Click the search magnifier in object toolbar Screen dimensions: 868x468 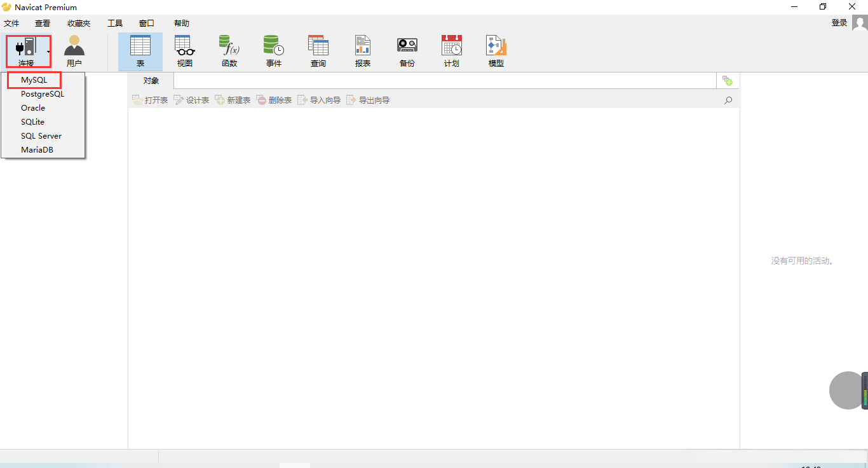coord(728,100)
